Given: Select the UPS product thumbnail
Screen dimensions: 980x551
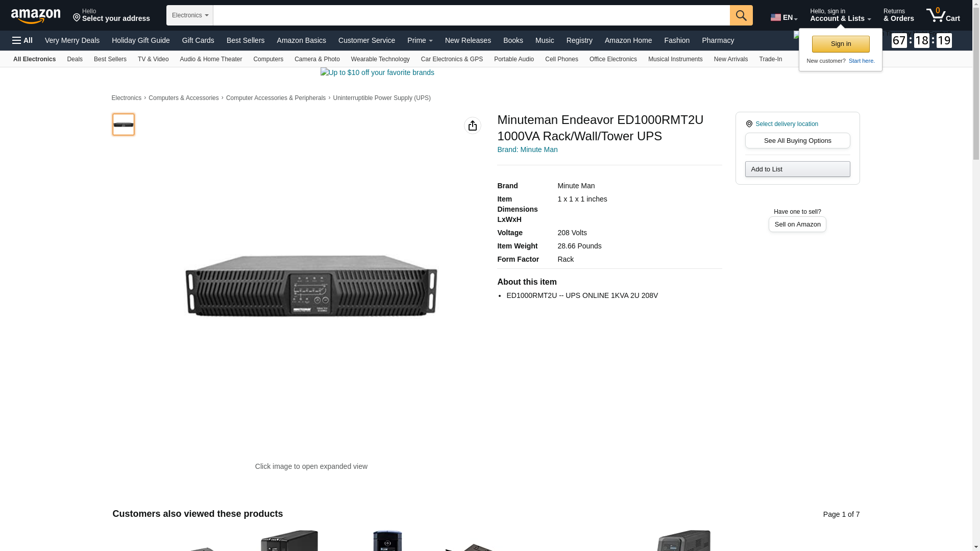Looking at the screenshot, I should (124, 124).
